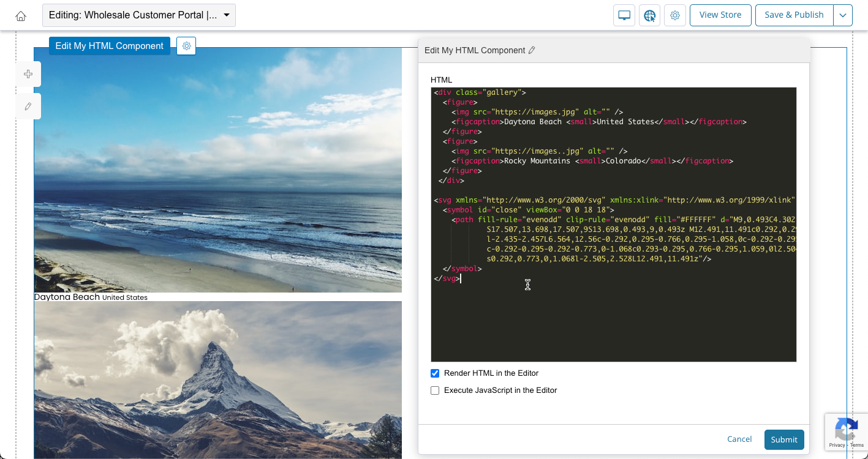This screenshot has height=459, width=868.
Task: Rename component using pencil icon in dialog title
Action: click(532, 50)
